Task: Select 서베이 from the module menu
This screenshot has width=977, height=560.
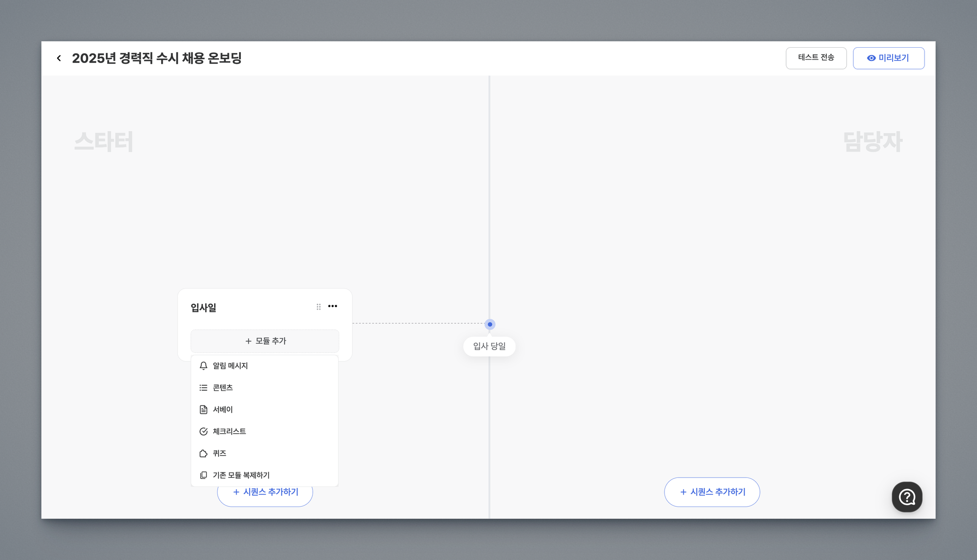Action: [x=223, y=410]
